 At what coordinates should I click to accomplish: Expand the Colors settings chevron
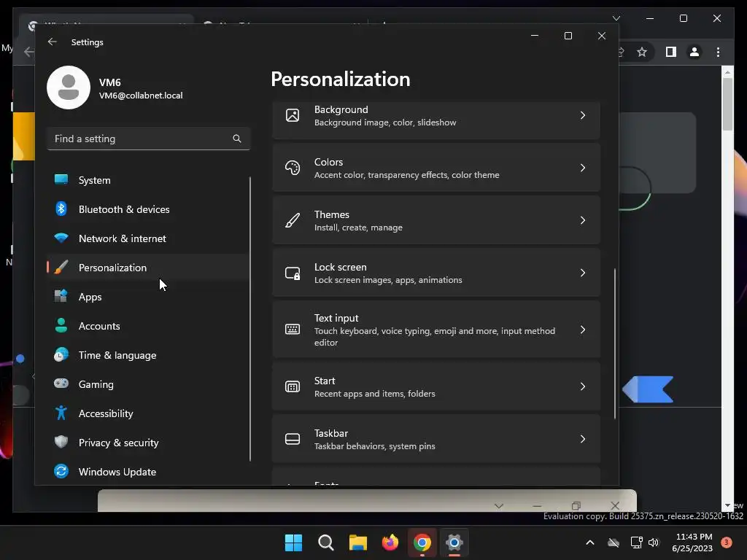coord(583,168)
